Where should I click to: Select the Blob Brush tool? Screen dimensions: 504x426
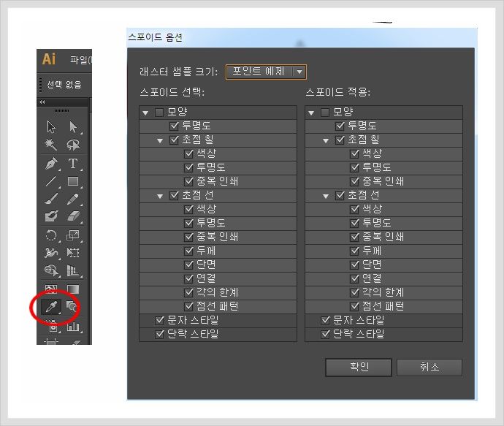click(x=51, y=216)
